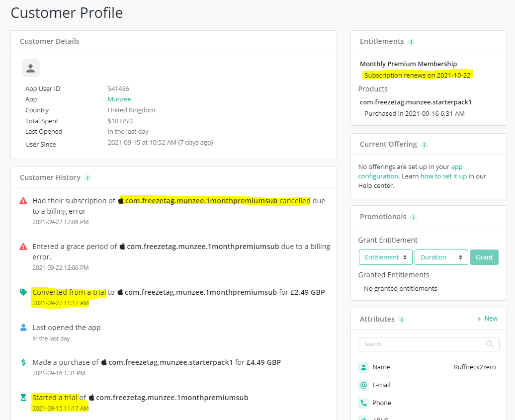The image size is (515, 420).
Task: Click the Attributes info icon
Action: tap(402, 320)
